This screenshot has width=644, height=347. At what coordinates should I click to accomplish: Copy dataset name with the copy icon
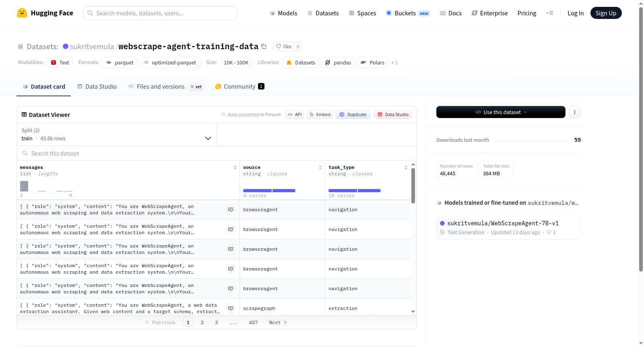[264, 46]
